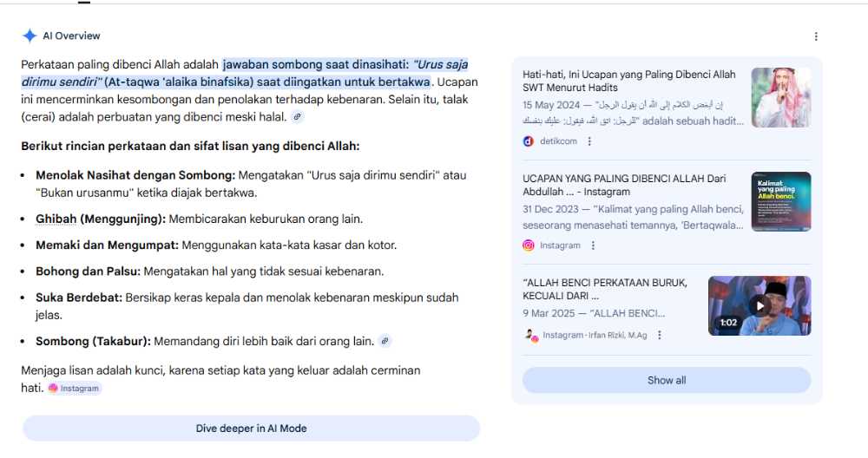Viewport: 868px width, 458px height.
Task: Click the Instagram logo under the UCAPAN result
Action: (529, 245)
